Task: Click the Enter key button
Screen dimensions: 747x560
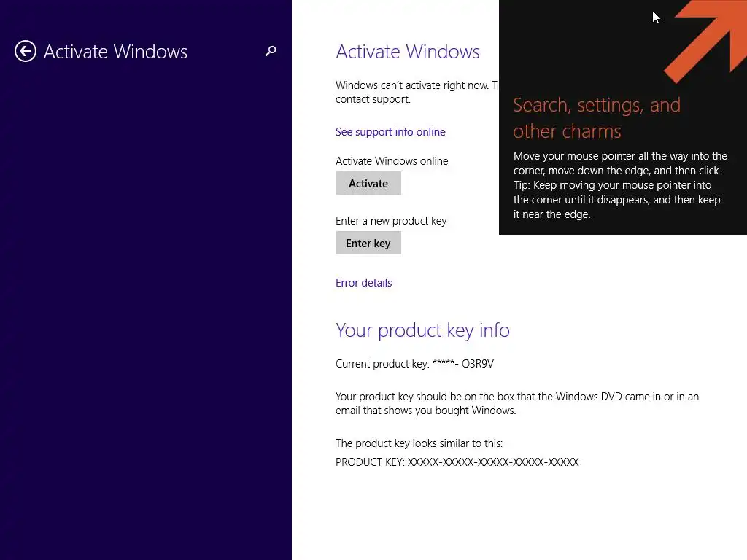Action: 368,244
